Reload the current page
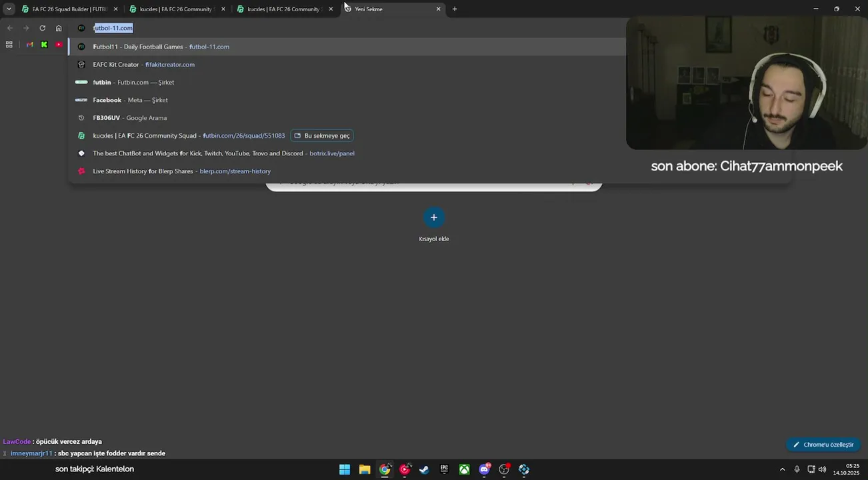The image size is (868, 480). coord(43,28)
